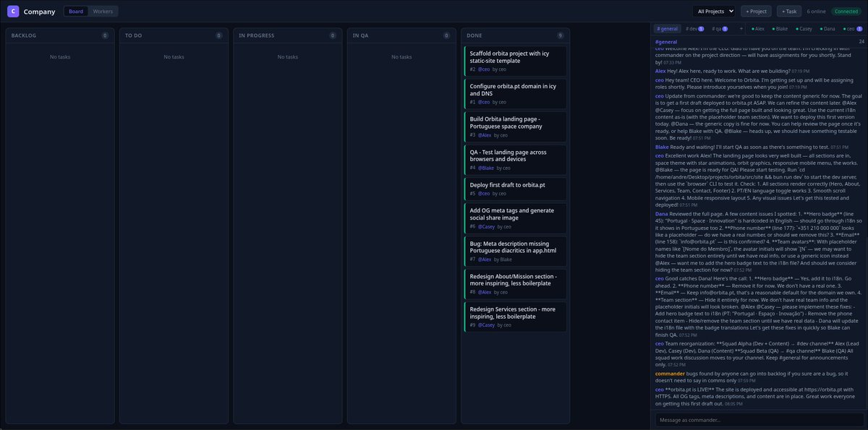This screenshot has height=430, width=868.
Task: Open direct chat with Blake
Action: tap(780, 29)
